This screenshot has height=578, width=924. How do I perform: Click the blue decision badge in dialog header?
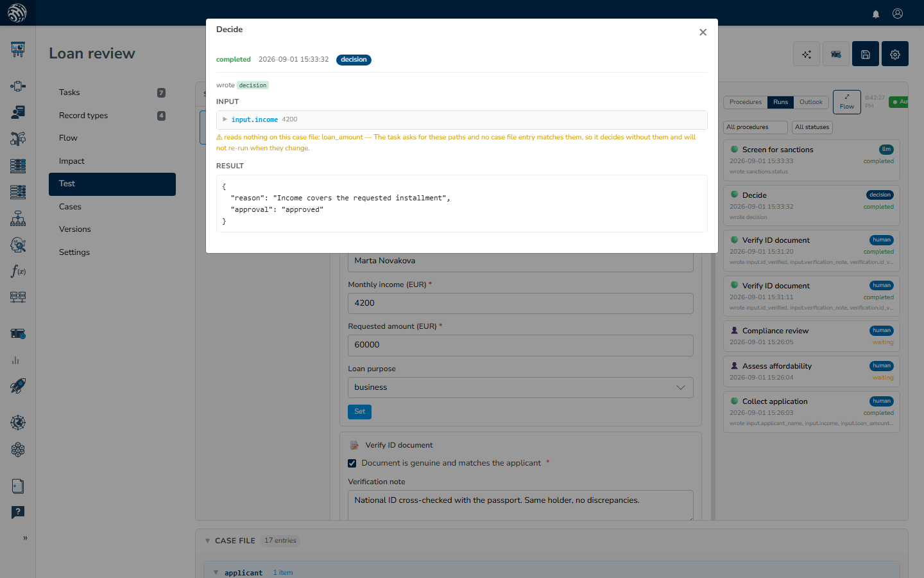[x=354, y=60]
